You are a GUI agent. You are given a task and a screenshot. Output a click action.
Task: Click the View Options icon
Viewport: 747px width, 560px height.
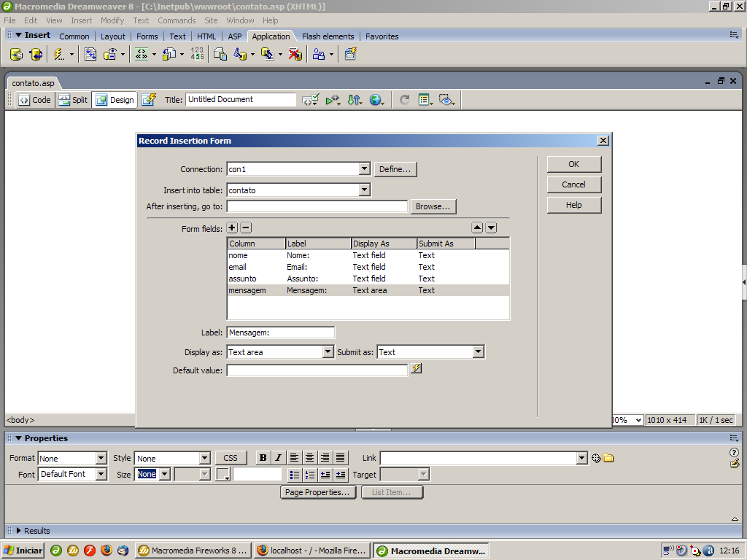tap(425, 100)
